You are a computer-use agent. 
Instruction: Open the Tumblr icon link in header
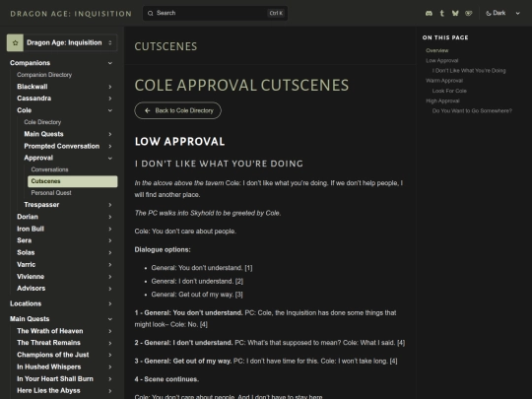coord(441,13)
